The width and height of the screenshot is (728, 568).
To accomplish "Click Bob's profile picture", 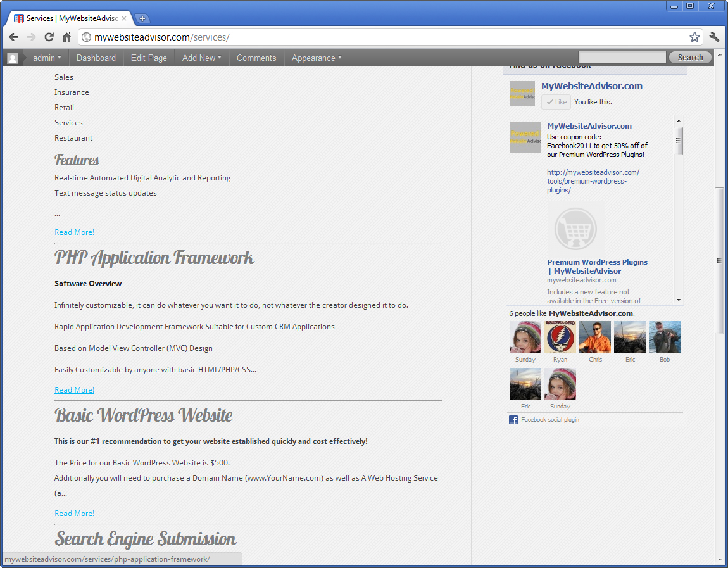I will [665, 337].
